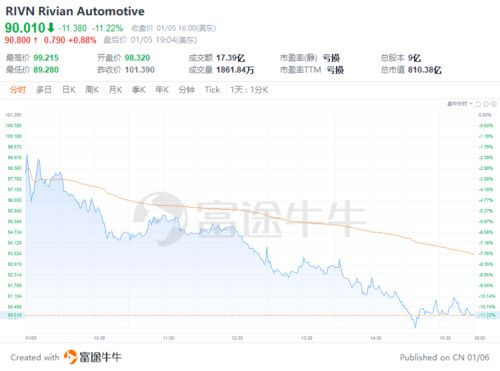Click the rightmost circular chart toolbar icon
This screenshot has height=371, width=500.
pos(494,104)
